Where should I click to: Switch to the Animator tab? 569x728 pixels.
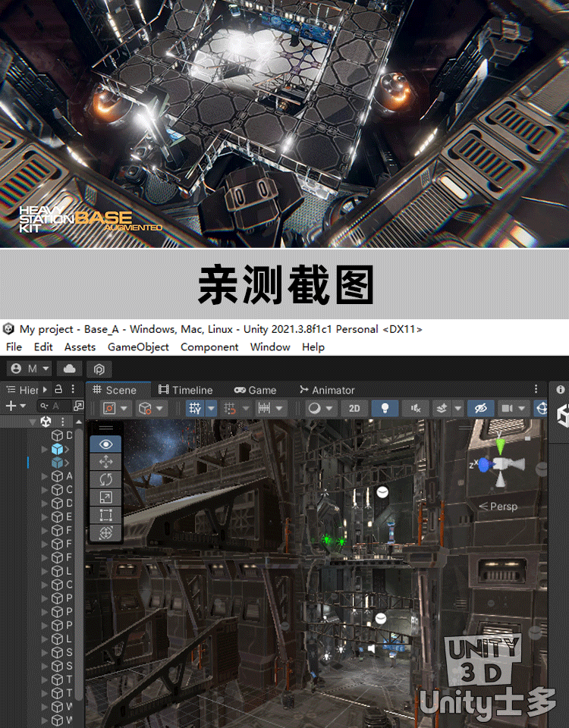(x=327, y=390)
